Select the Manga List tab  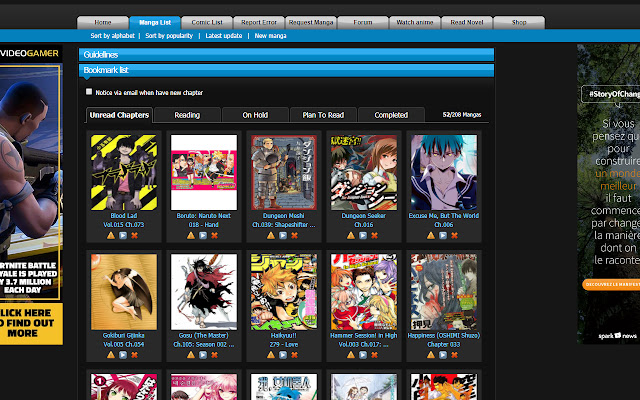coord(155,22)
